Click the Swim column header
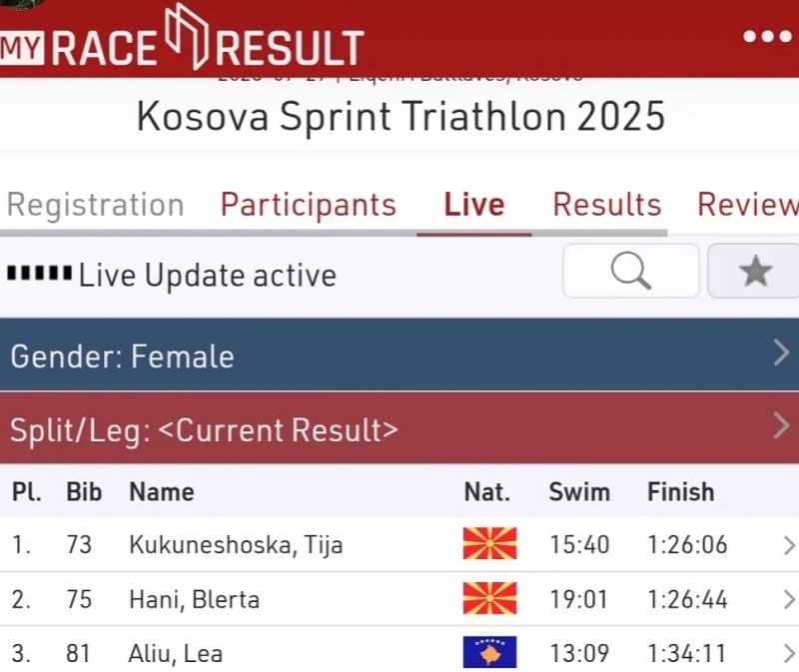Viewport: 799px width, 672px height. click(x=579, y=491)
